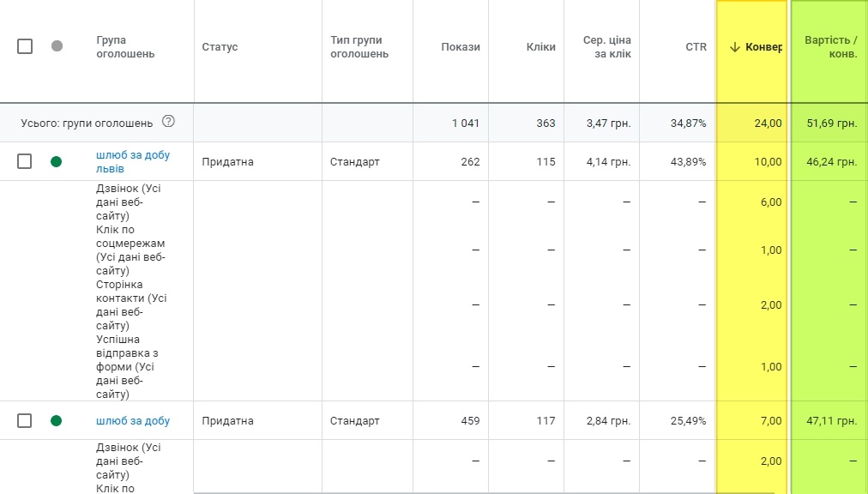The image size is (868, 494).
Task: Click the help icon beside the totals label
Action: [x=168, y=122]
